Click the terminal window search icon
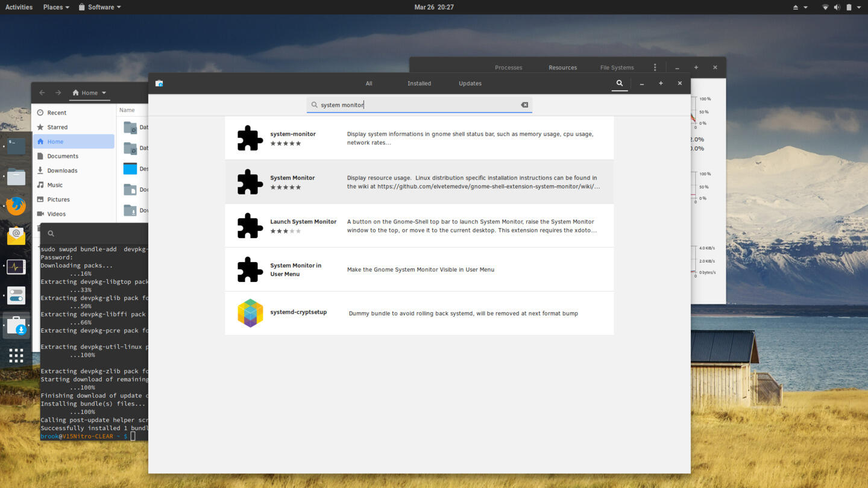The width and height of the screenshot is (868, 488). pos(51,233)
